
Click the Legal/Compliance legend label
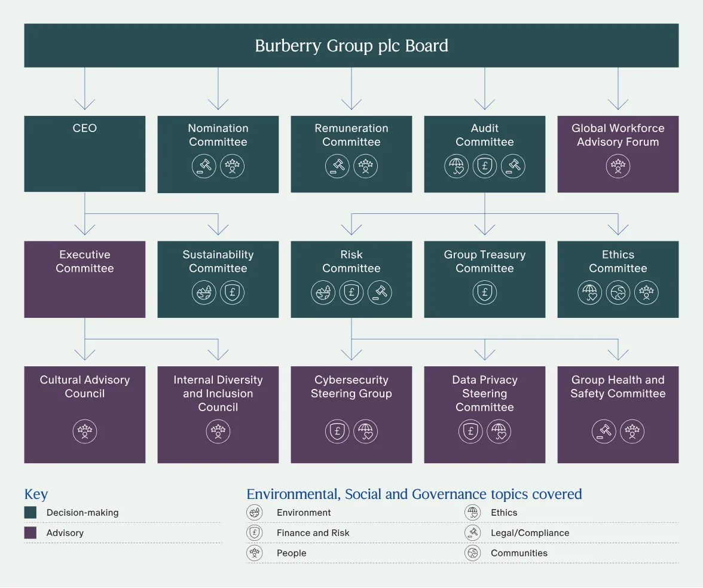point(530,532)
